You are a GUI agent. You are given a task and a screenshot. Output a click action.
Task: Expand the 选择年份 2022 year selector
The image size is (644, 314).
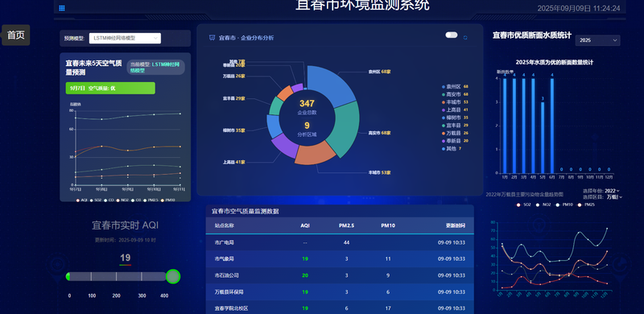coord(612,191)
